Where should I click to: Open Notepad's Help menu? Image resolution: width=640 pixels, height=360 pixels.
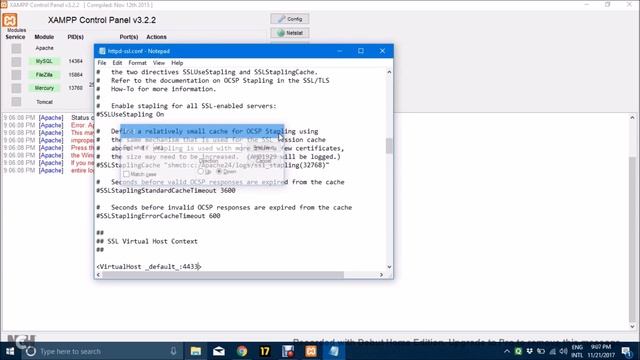pos(177,63)
